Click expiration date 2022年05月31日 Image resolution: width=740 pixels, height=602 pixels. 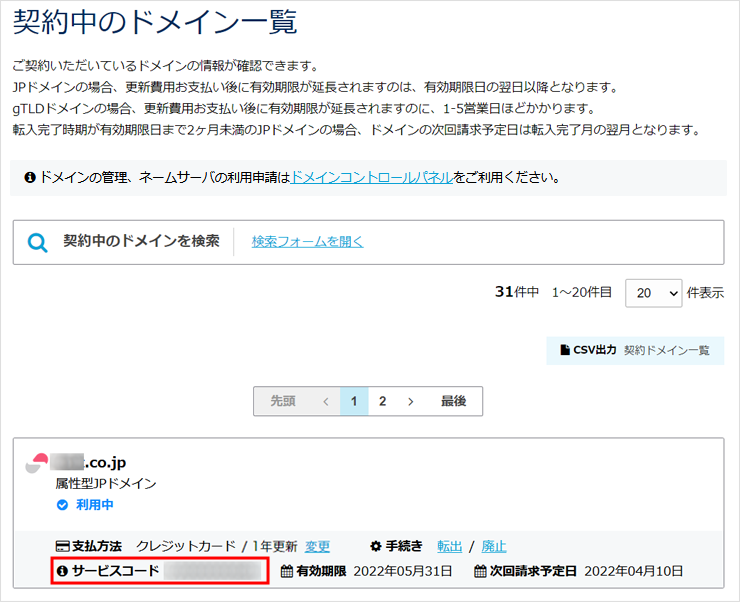point(403,571)
